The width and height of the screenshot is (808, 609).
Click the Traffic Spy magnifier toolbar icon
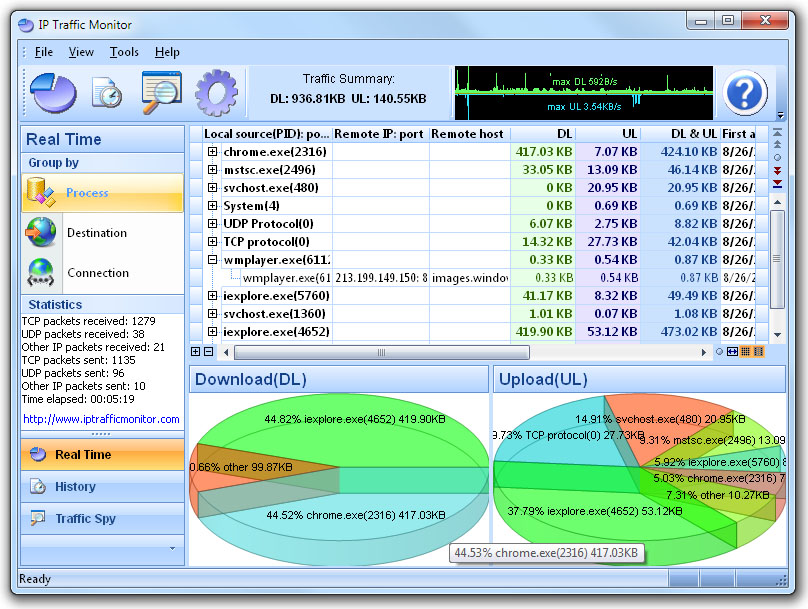coord(160,93)
